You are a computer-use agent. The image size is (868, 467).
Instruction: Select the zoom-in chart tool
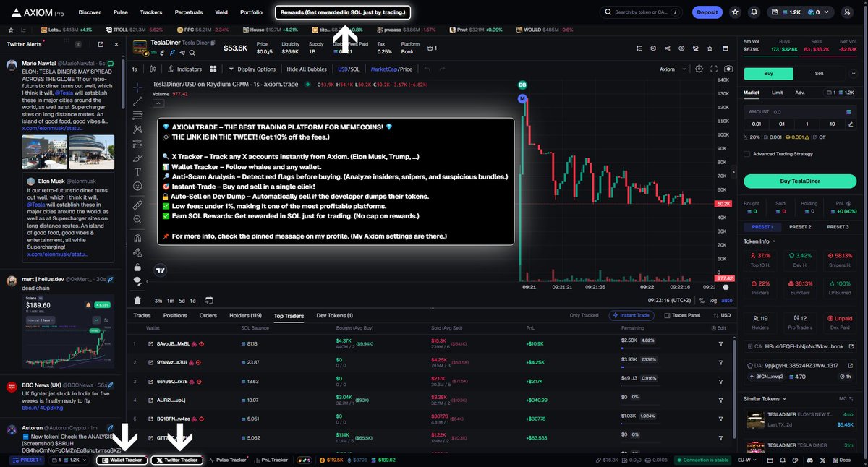click(137, 220)
